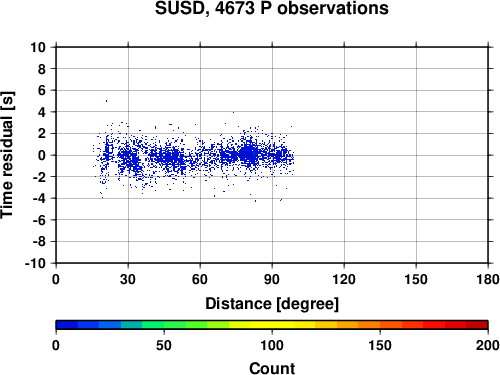This screenshot has width=500, height=375.
Task: Select the dark red end of colorbar
Action: pyautogui.click(x=477, y=324)
